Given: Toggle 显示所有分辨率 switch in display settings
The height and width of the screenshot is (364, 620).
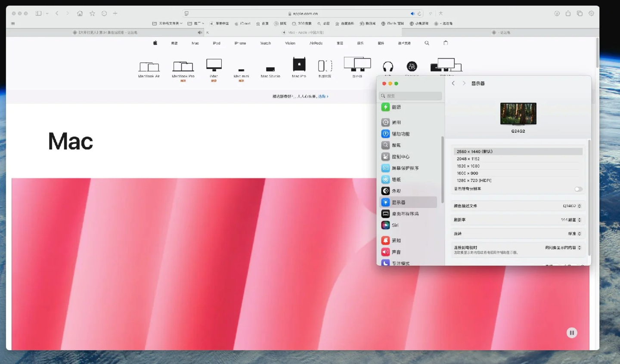Looking at the screenshot, I should [578, 189].
